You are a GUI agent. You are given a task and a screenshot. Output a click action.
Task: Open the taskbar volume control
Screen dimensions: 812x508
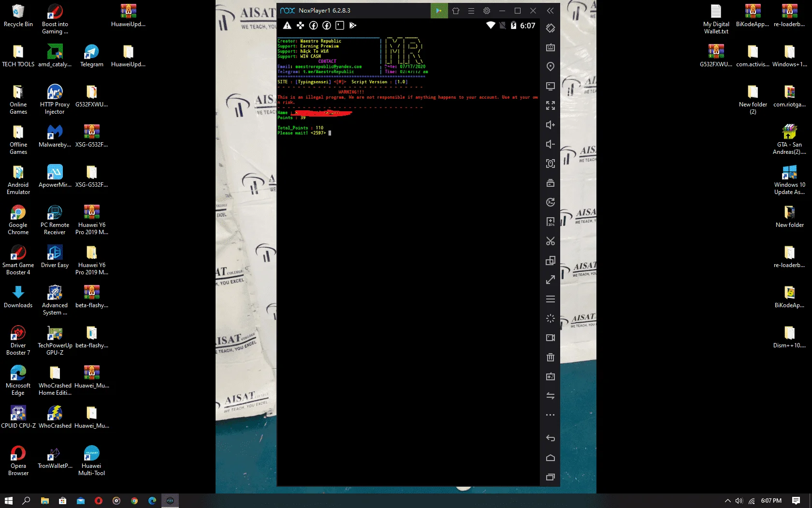point(739,501)
